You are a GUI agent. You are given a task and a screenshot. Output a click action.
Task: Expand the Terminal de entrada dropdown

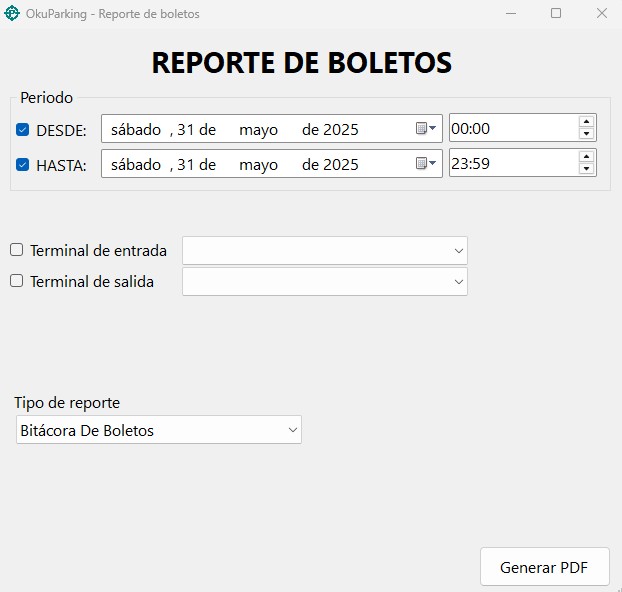324,250
